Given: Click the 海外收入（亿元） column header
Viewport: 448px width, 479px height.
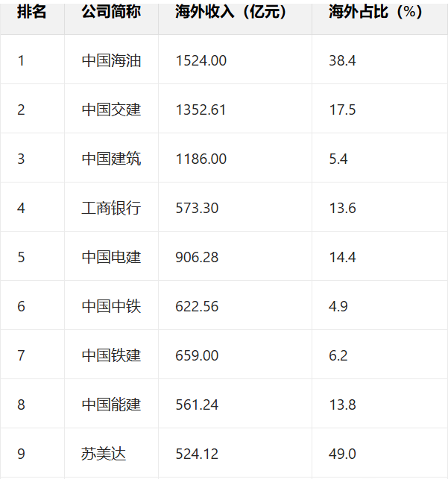Looking at the screenshot, I should coord(231,13).
